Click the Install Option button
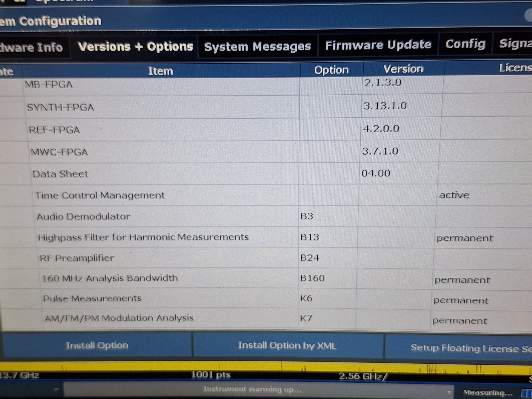Image resolution: width=532 pixels, height=399 pixels. tap(97, 345)
